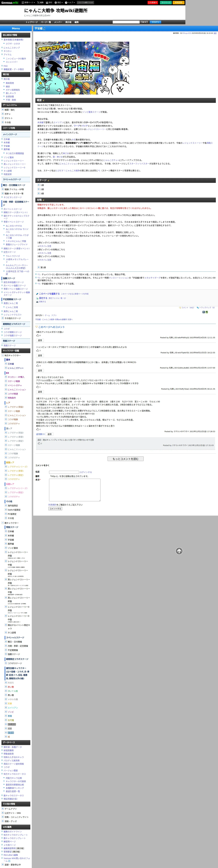
Task: Click the トラックバック (0) icon
Action: tap(198, 308)
